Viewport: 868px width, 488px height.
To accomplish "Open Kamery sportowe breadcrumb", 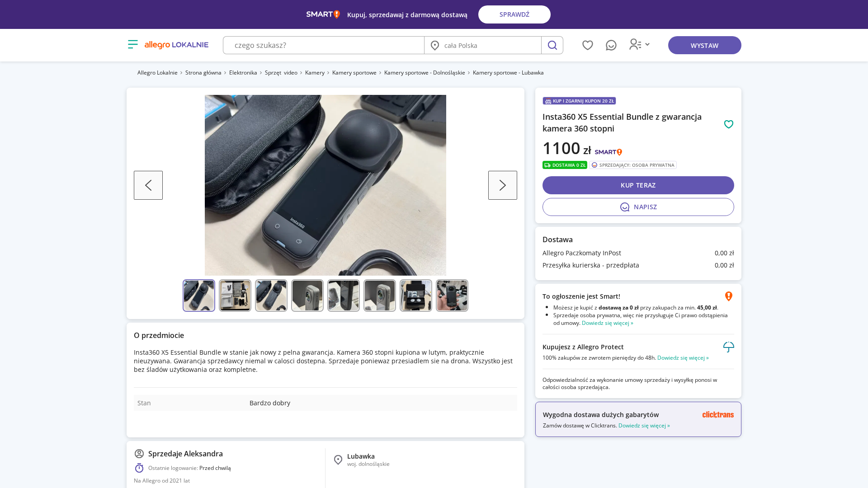I will pos(354,73).
